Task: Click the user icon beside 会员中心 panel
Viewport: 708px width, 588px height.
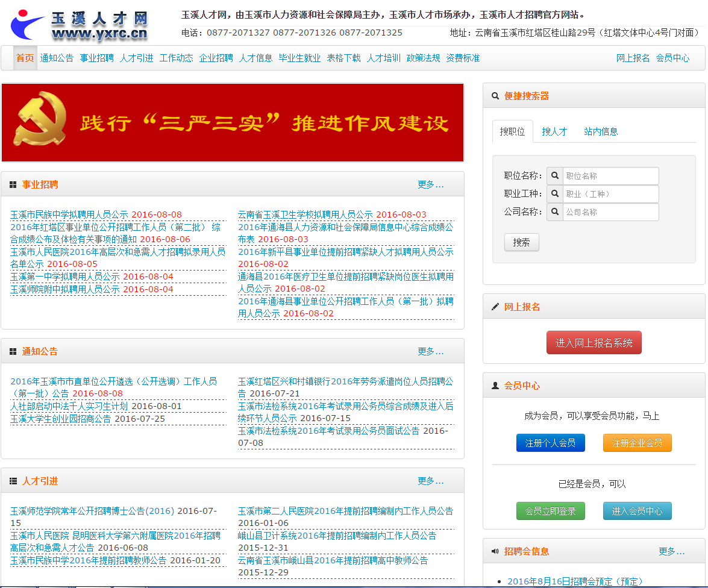Action: pos(495,385)
